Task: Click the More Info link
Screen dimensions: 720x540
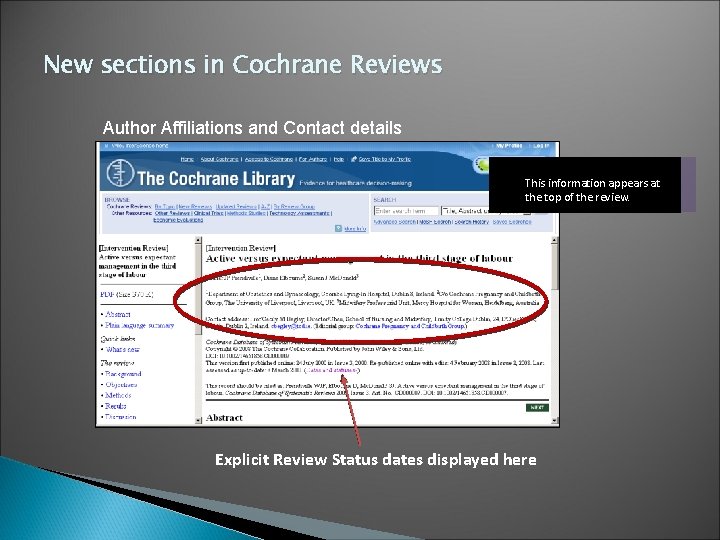Action: [355, 229]
